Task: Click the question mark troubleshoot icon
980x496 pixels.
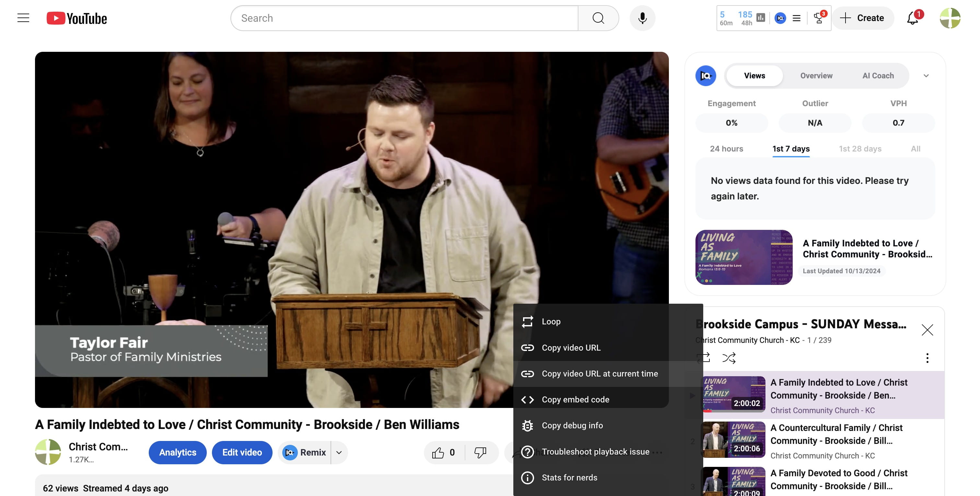Action: (527, 452)
